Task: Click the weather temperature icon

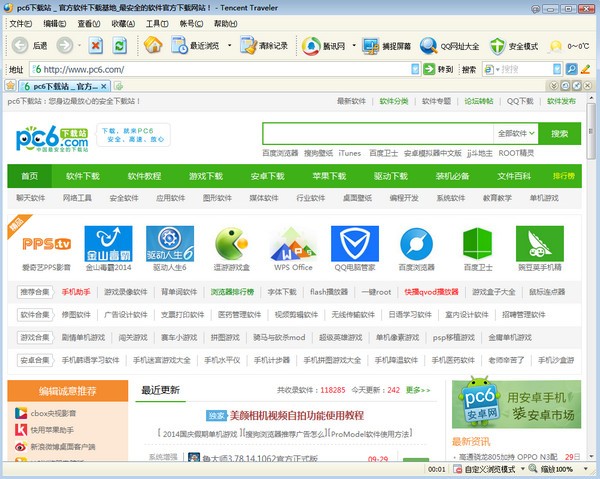Action: point(555,46)
